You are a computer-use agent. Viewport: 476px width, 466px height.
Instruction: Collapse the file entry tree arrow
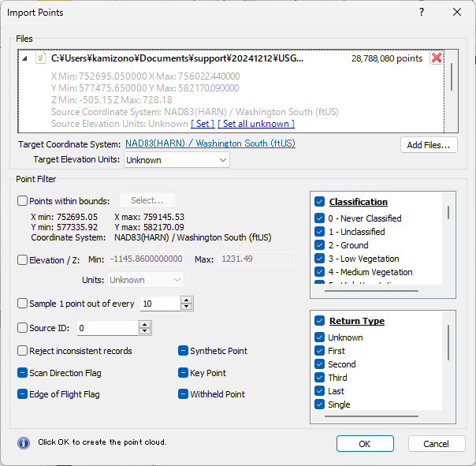click(x=24, y=58)
